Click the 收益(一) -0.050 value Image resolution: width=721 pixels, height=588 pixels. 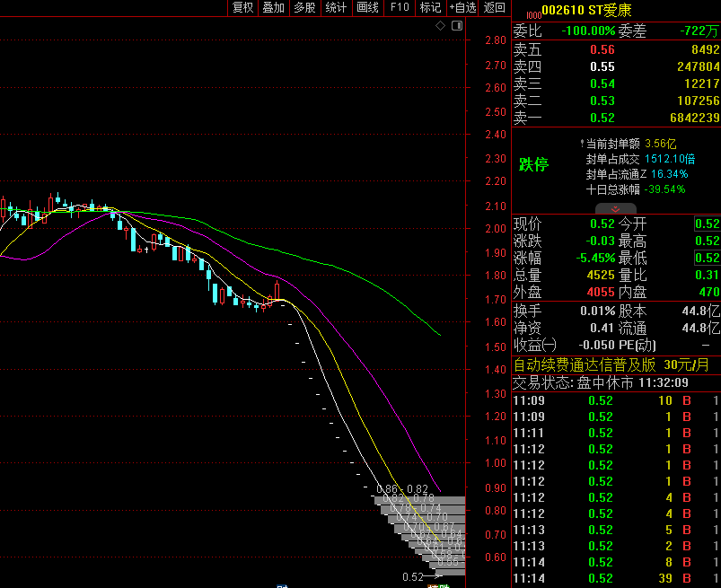[596, 345]
